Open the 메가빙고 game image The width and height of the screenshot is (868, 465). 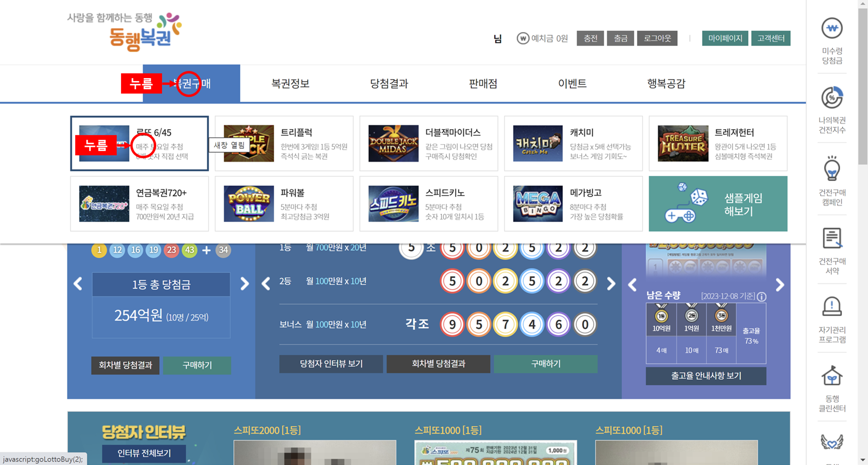point(538,203)
